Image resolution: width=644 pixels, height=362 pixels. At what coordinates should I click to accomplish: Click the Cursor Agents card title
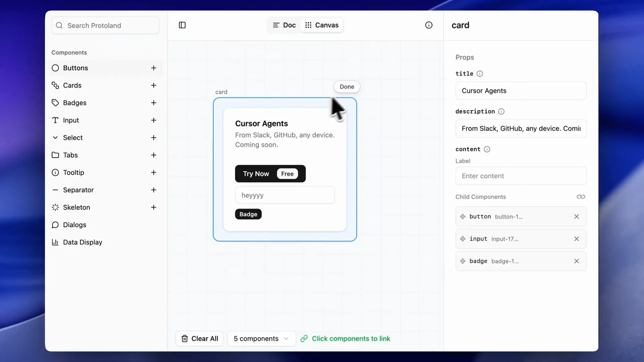pyautogui.click(x=261, y=123)
